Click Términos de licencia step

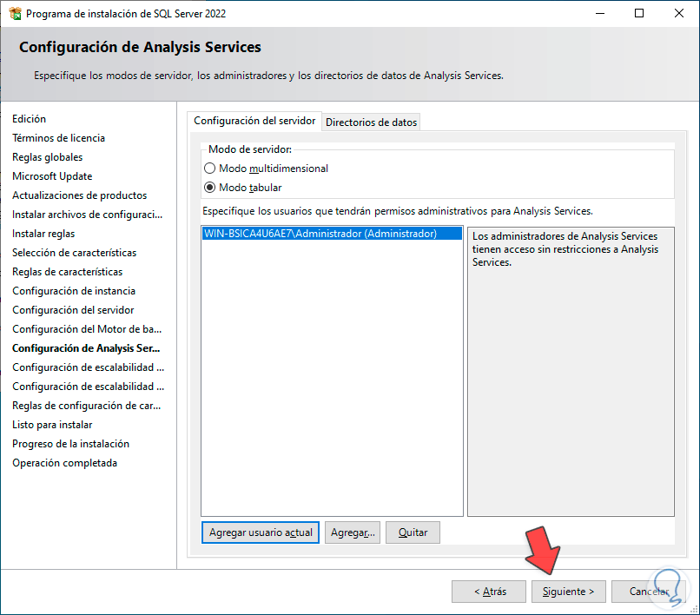[x=58, y=138]
